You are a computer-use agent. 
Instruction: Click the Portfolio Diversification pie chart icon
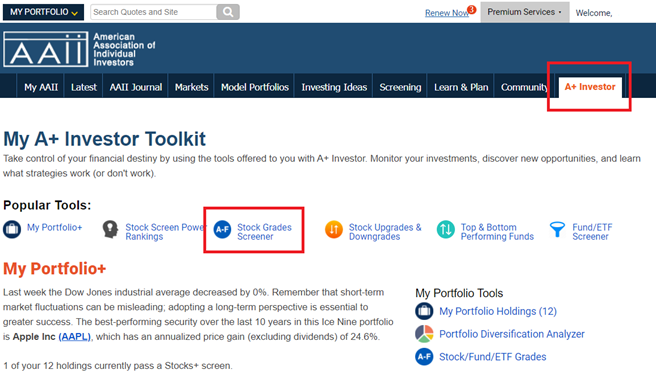click(424, 334)
